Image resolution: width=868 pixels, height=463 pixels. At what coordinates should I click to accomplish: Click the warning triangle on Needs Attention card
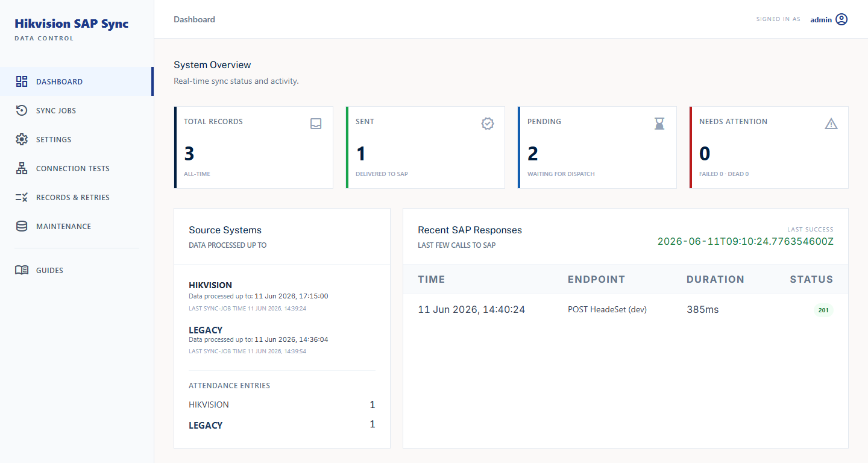(x=831, y=124)
